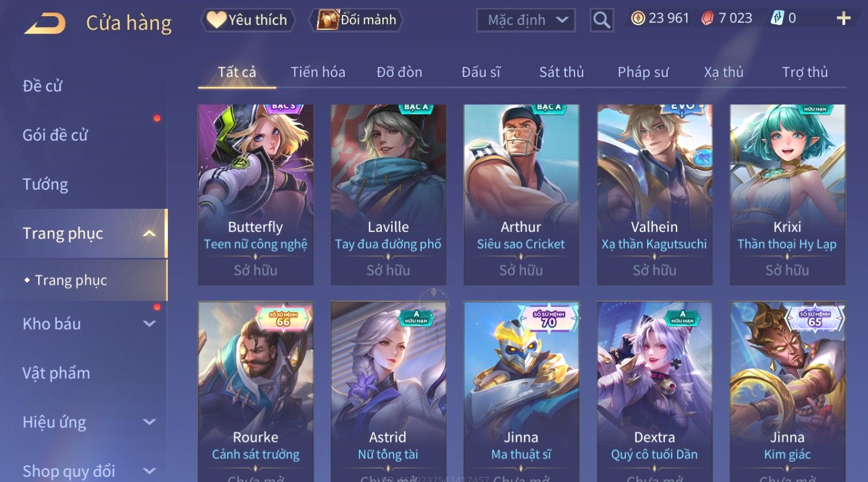Open the Tướng sidebar menu item
This screenshot has width=868, height=482.
[x=46, y=184]
